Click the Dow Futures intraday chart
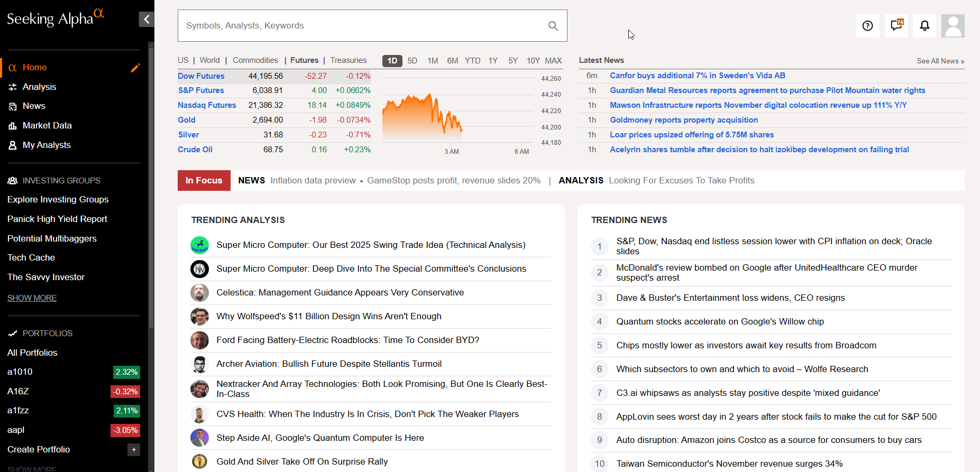Image resolution: width=980 pixels, height=472 pixels. pyautogui.click(x=458, y=111)
